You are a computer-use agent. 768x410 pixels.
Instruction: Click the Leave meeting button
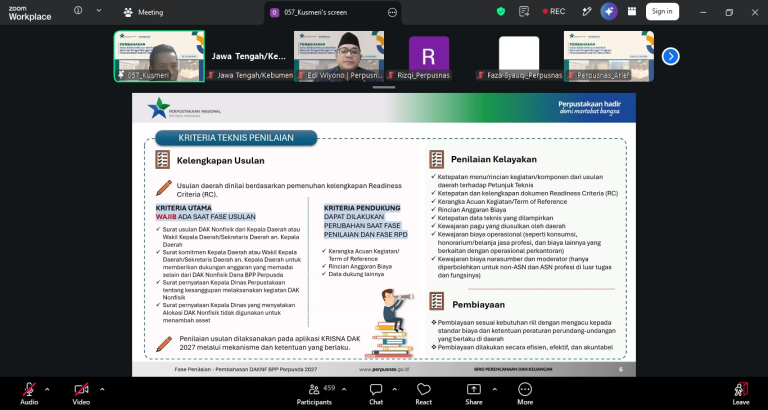click(x=741, y=394)
